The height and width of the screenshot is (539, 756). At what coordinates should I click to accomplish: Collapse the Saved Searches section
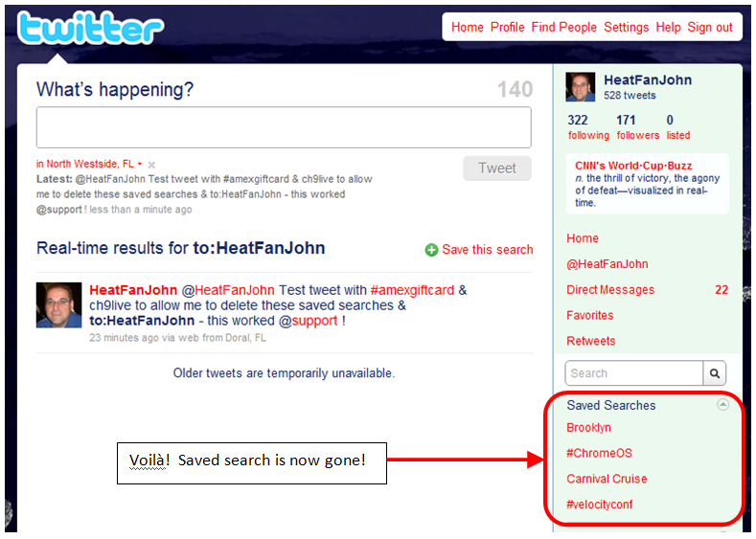[722, 404]
